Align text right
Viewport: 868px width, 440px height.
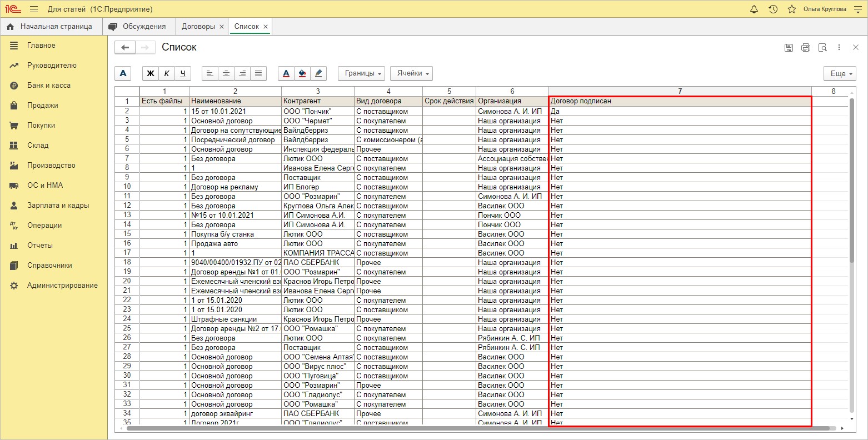coord(242,73)
